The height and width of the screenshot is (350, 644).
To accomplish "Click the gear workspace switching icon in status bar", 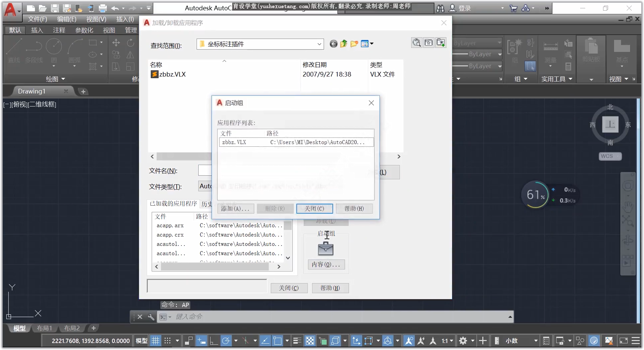I will pos(463,341).
